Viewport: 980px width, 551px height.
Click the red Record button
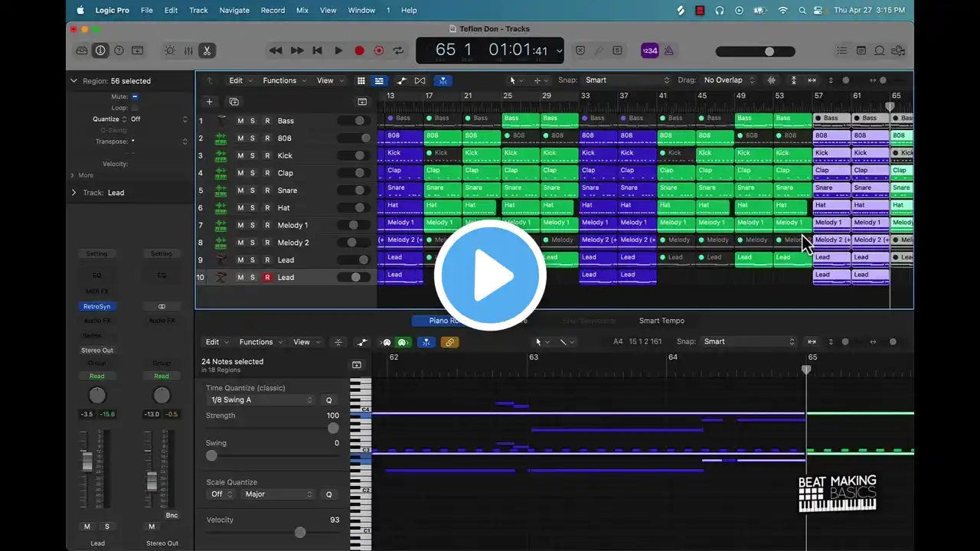(x=359, y=51)
